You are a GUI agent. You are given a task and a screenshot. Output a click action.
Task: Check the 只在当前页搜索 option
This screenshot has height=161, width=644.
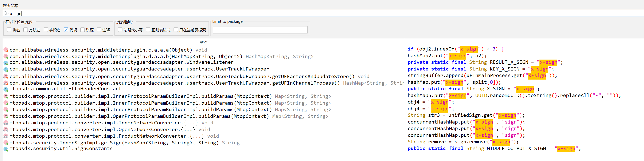(x=176, y=30)
